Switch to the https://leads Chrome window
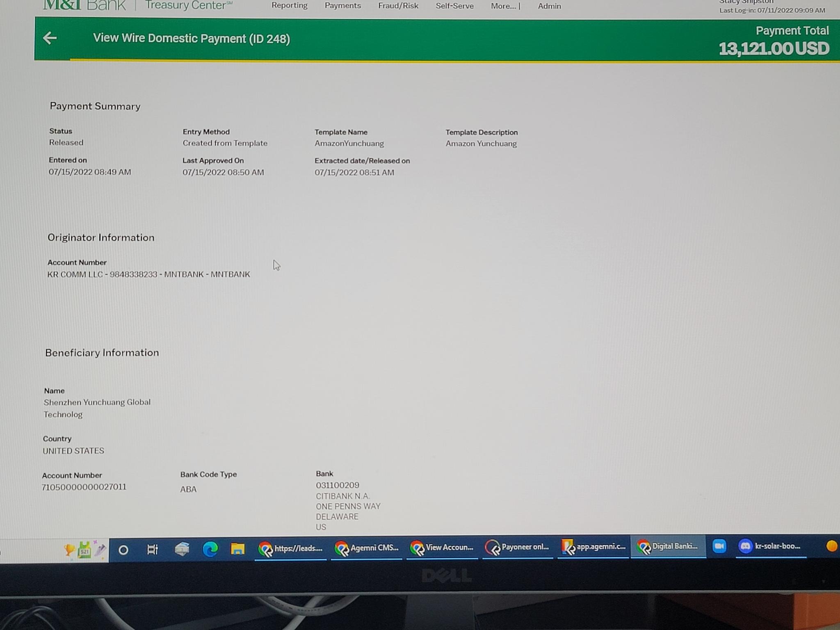 [290, 548]
